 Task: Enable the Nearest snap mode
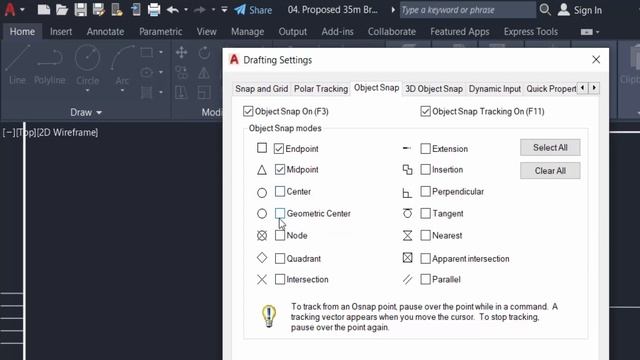(x=425, y=235)
